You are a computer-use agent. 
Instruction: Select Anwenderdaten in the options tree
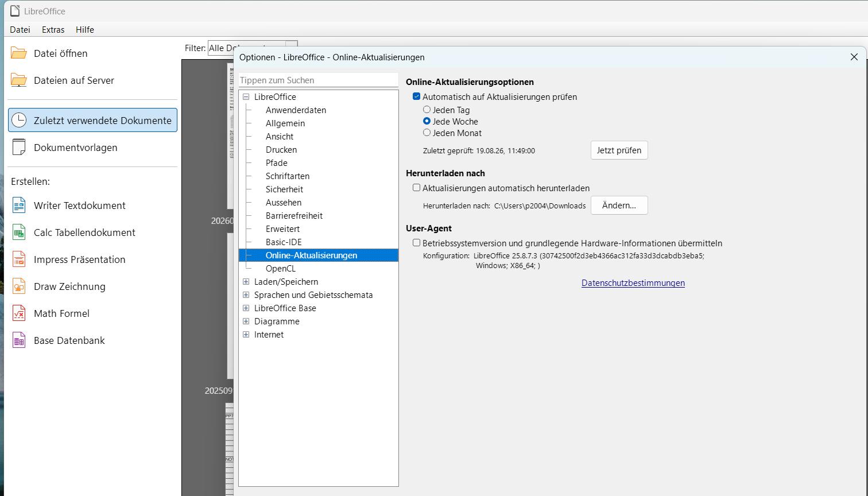(x=296, y=110)
